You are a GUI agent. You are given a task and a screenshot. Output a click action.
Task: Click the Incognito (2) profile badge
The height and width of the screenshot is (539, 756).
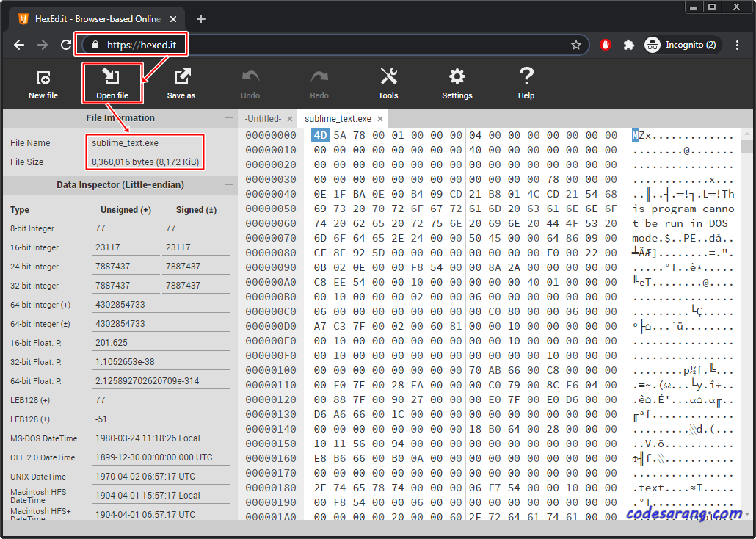tap(683, 45)
